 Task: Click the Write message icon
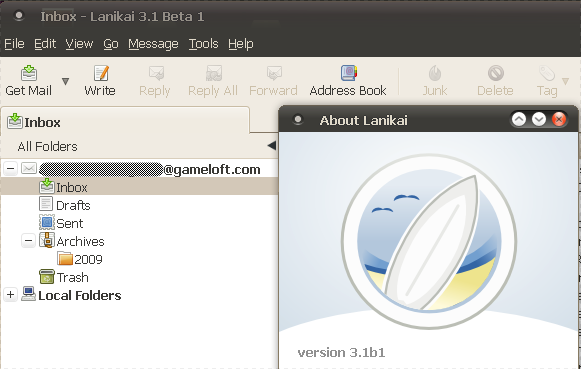(101, 73)
